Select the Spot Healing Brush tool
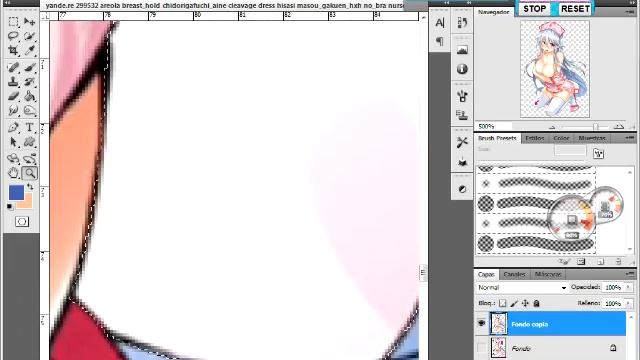Screen dimensions: 640x360 pos(13,67)
